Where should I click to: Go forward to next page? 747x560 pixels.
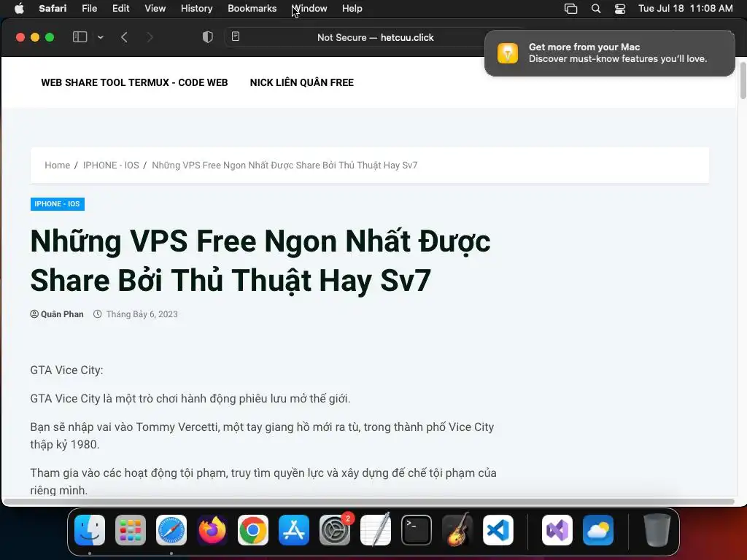(150, 37)
